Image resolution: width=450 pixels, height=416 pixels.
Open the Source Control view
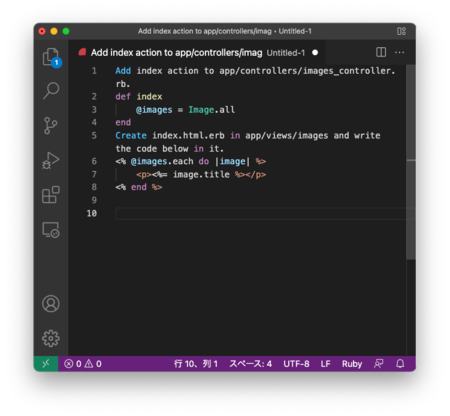51,125
